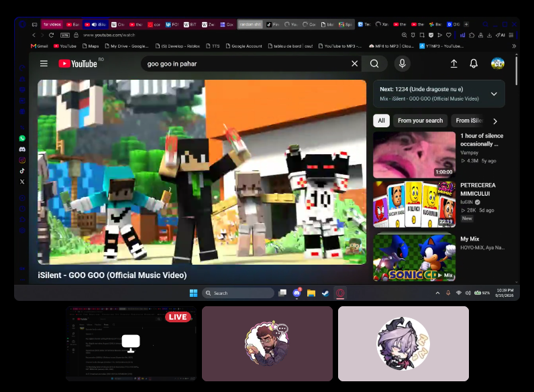Open the Gmail bookmark
Viewport: 534px width, 392px height.
(x=39, y=46)
